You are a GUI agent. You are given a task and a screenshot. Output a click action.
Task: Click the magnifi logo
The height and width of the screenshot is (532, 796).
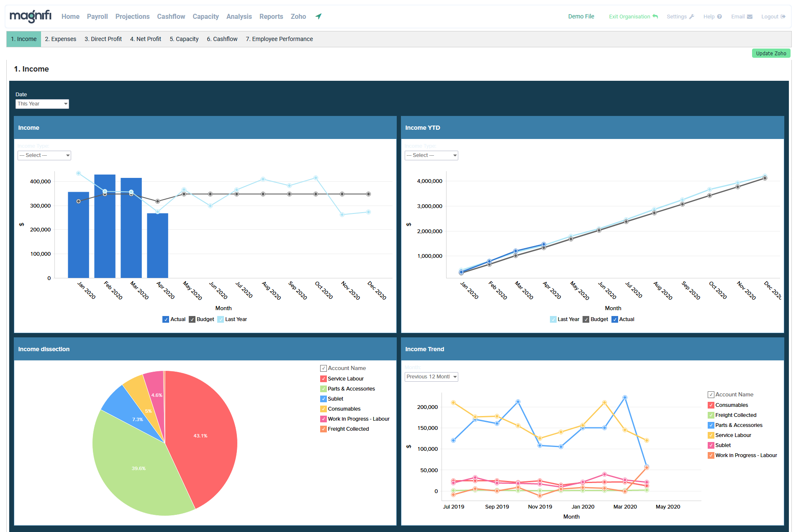point(30,16)
